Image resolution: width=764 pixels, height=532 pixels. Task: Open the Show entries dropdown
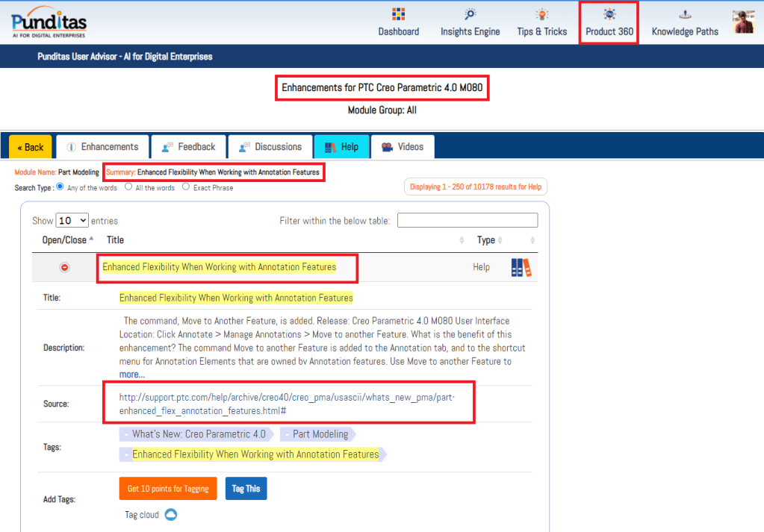click(x=72, y=221)
